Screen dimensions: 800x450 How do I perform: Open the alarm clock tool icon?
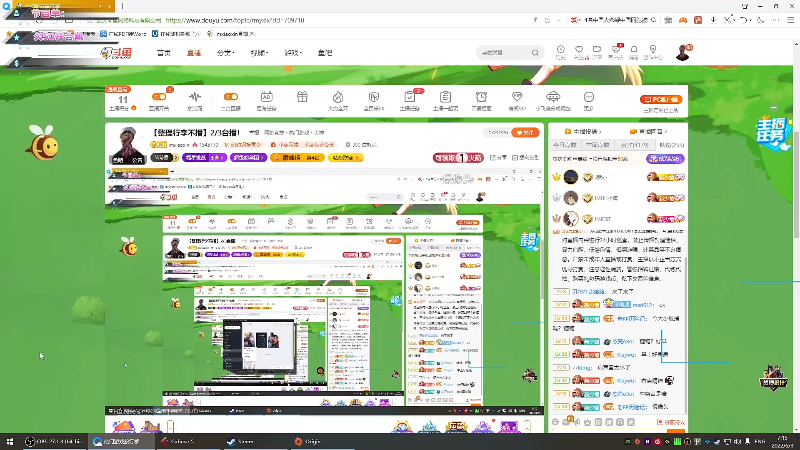pos(481,97)
